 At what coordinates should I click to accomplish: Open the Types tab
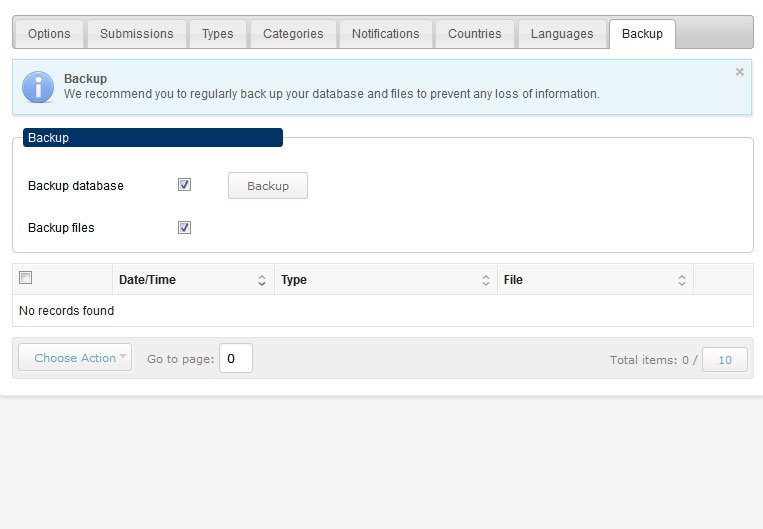tap(218, 34)
